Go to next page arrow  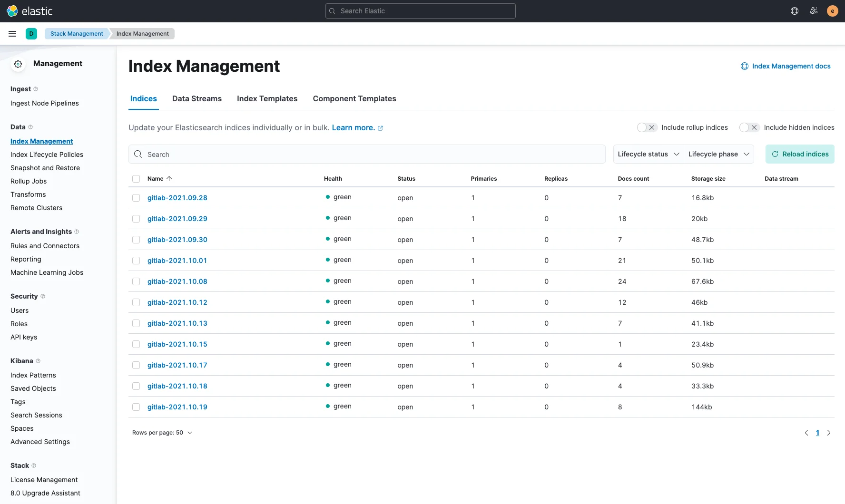click(x=829, y=433)
